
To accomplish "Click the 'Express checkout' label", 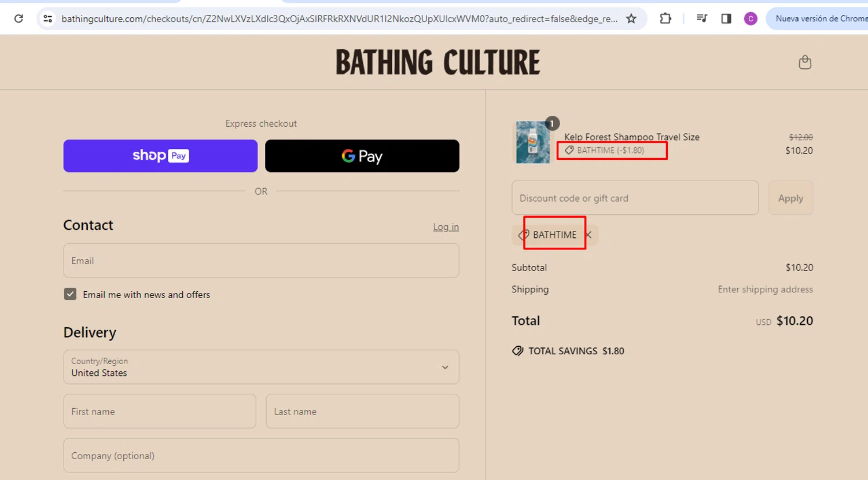I will (261, 123).
